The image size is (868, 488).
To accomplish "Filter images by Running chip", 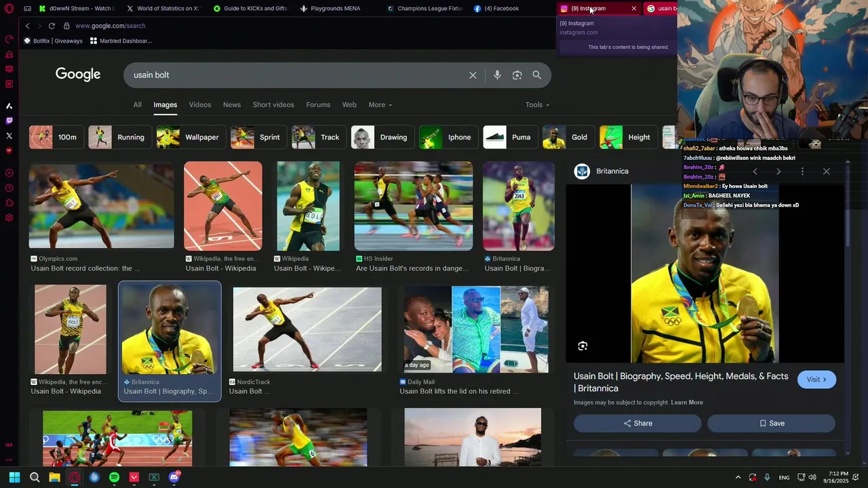I will coord(119,138).
